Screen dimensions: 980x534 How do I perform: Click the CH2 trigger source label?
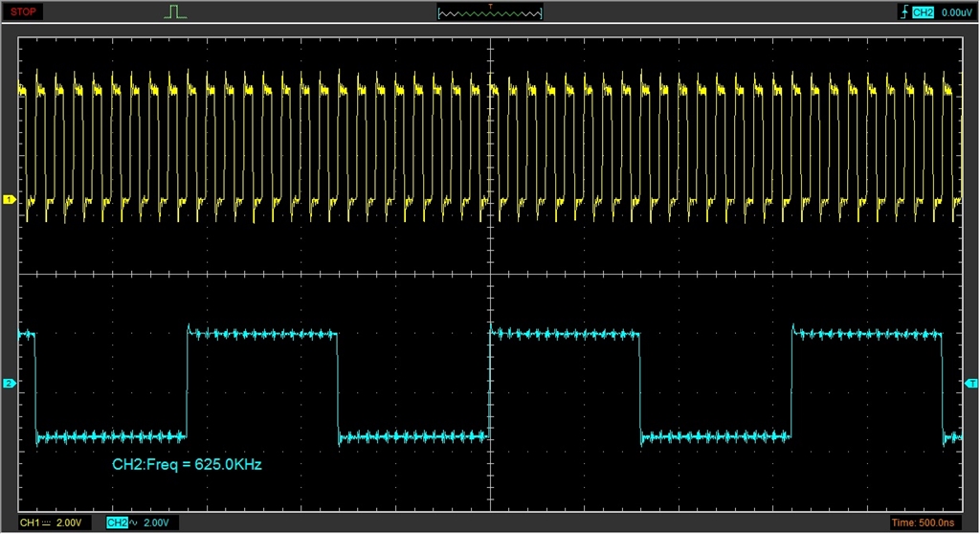(x=923, y=12)
